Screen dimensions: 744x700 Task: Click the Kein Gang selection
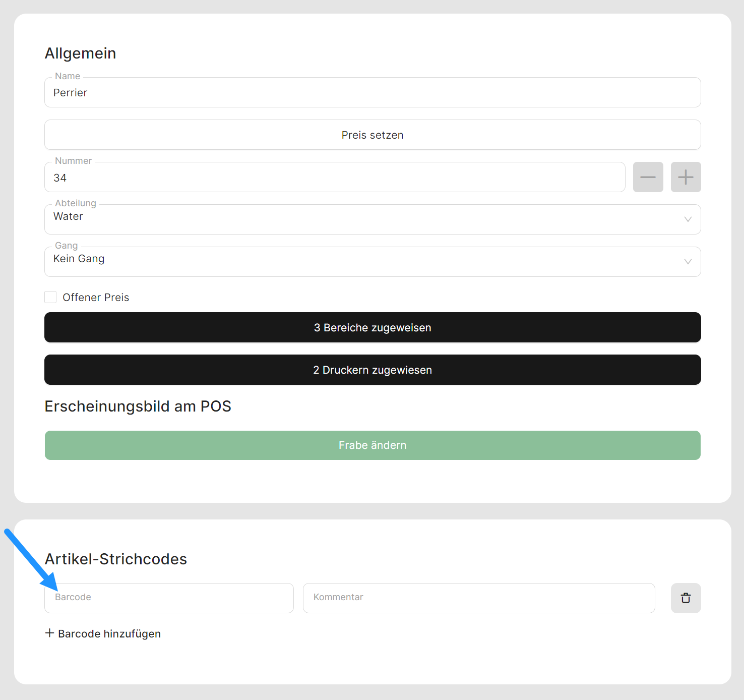(79, 259)
